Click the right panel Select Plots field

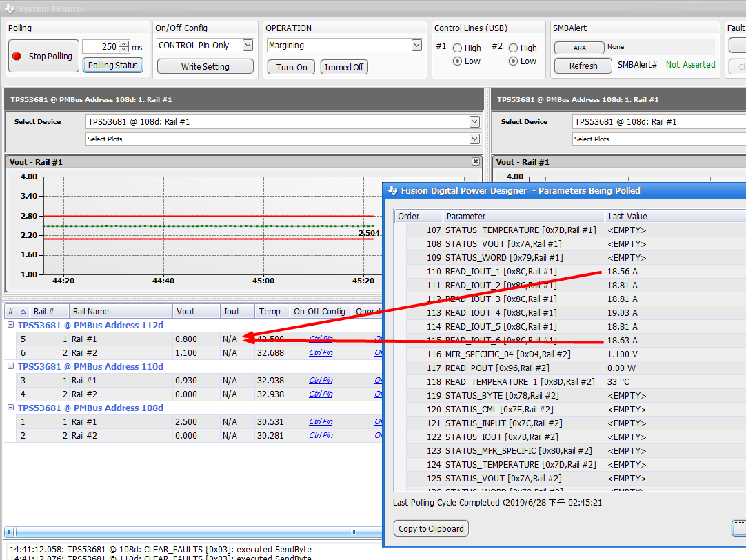coord(659,139)
